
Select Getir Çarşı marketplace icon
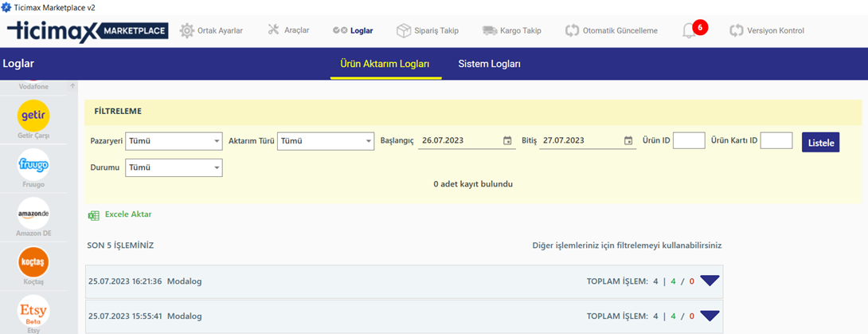33,116
